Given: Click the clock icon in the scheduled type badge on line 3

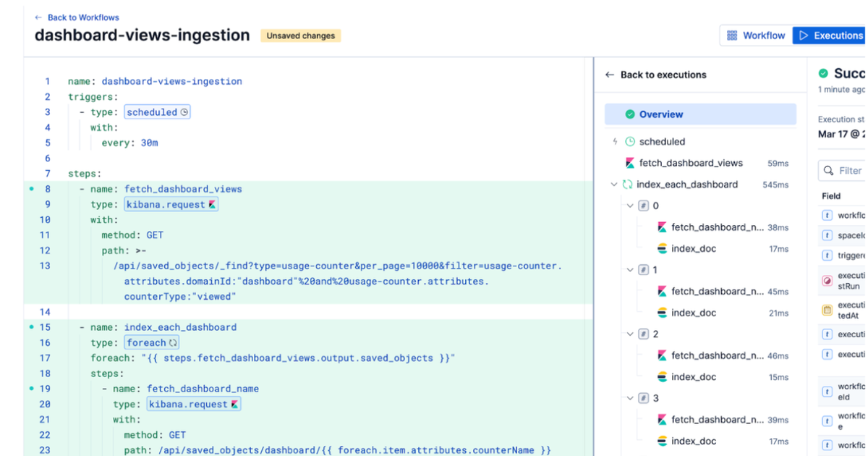Looking at the screenshot, I should coord(184,112).
